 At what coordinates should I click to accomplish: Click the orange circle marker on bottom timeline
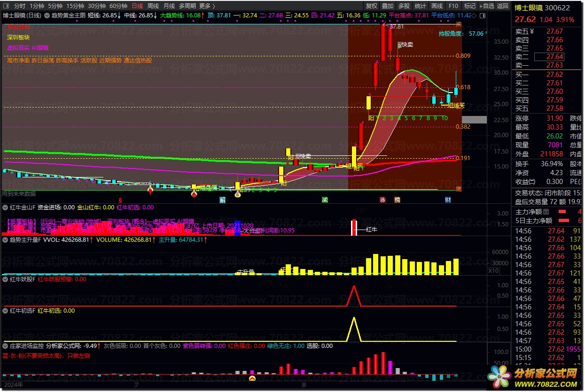(x=252, y=377)
